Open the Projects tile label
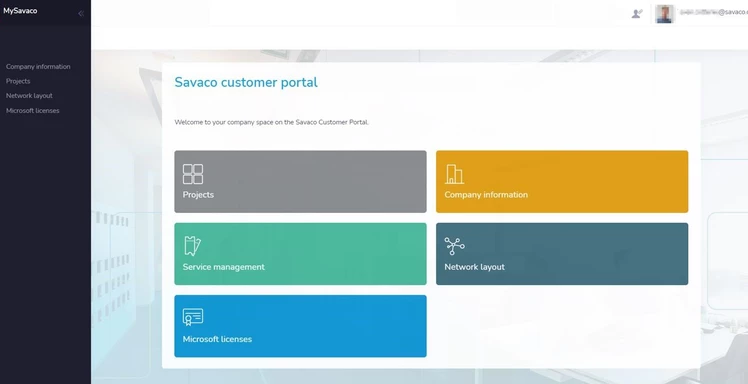The image size is (748, 384). point(198,195)
